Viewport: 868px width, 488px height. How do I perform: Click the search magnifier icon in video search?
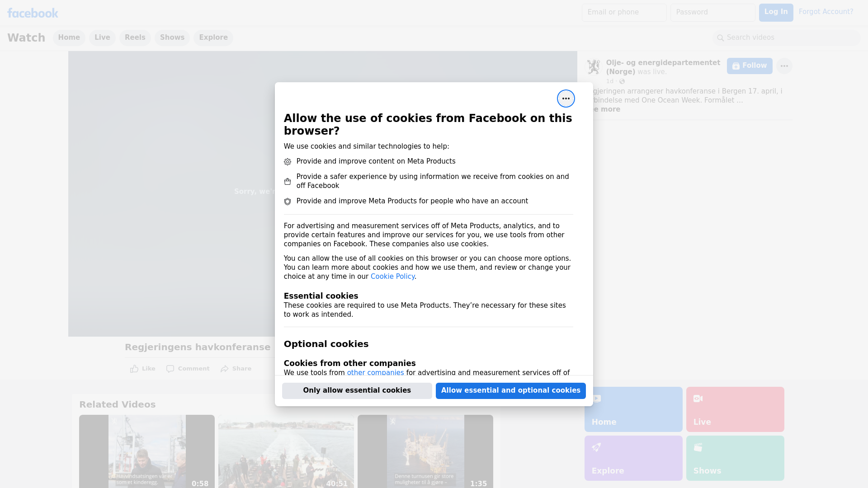720,38
